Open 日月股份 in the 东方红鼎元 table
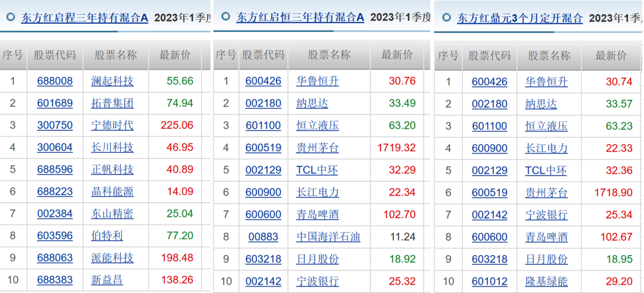Image resolution: width=644 pixels, height=293 pixels. point(546,259)
